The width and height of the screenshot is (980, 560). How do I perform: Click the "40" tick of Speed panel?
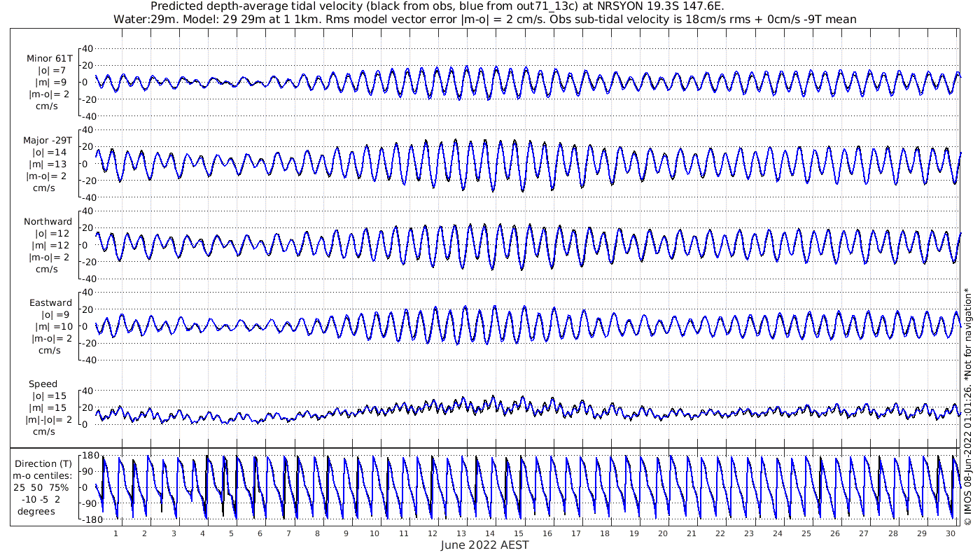[x=87, y=391]
